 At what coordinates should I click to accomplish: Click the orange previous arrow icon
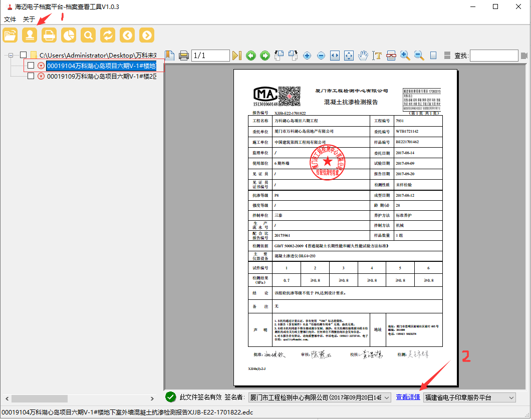(127, 35)
